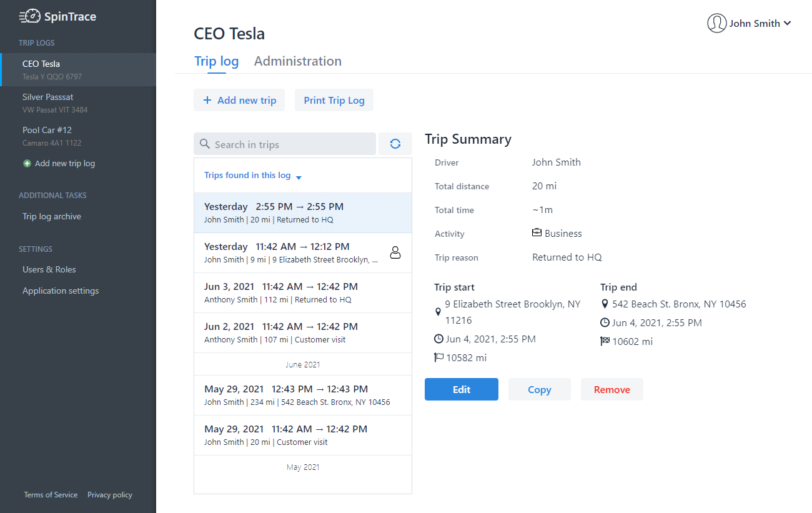Screen dimensions: 812x513
Task: Select the Jun 3, 2021 112 mi trip
Action: (x=303, y=293)
